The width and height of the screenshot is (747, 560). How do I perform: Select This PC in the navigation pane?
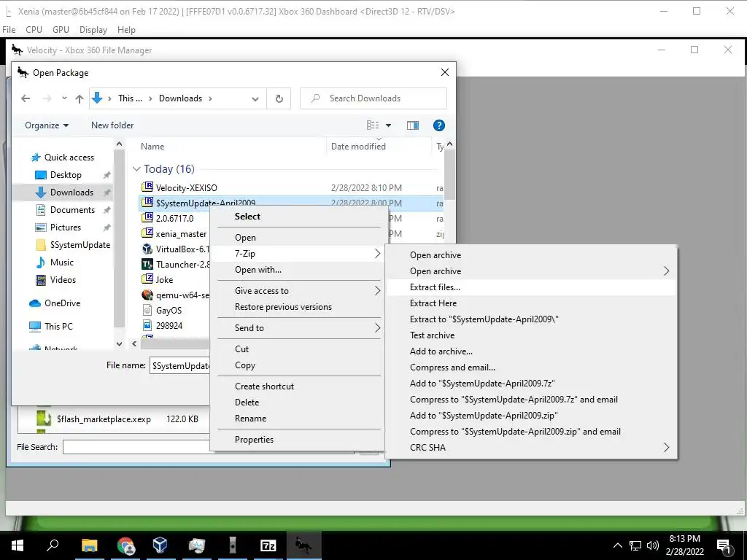point(58,327)
